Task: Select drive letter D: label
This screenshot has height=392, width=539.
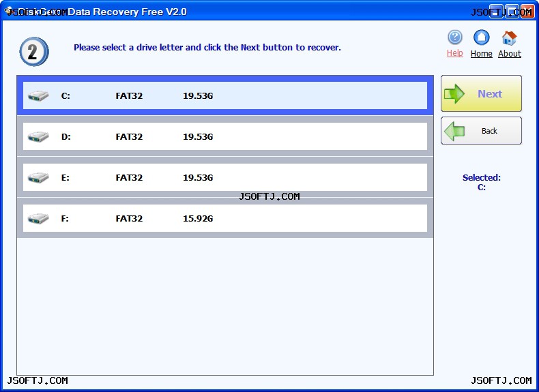Action: (x=66, y=137)
